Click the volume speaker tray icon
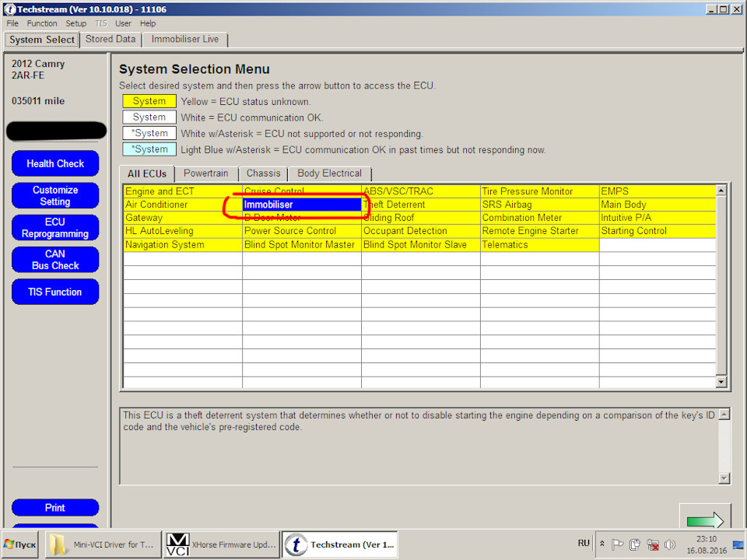This screenshot has height=560, width=747. 670,544
